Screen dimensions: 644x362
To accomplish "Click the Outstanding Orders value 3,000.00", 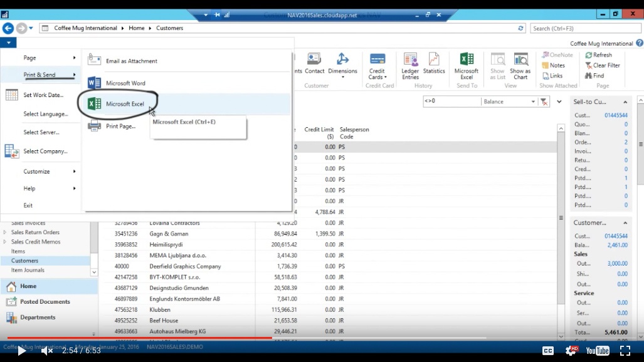I will [x=617, y=264].
